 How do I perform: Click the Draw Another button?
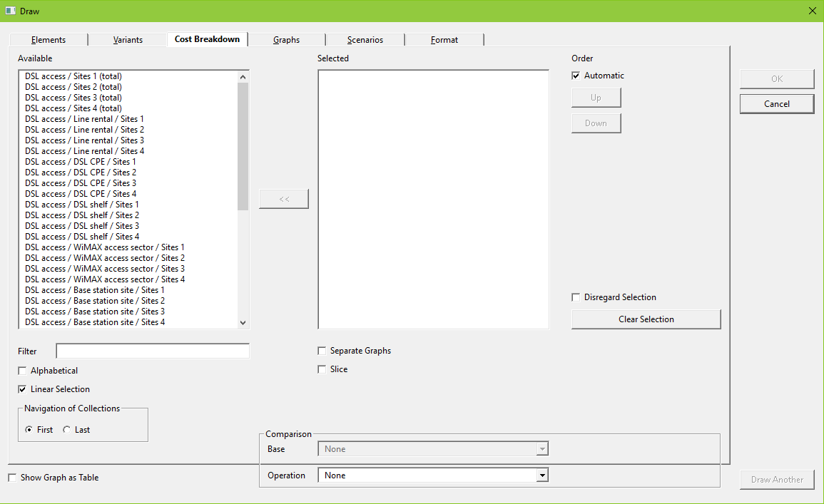pos(777,479)
